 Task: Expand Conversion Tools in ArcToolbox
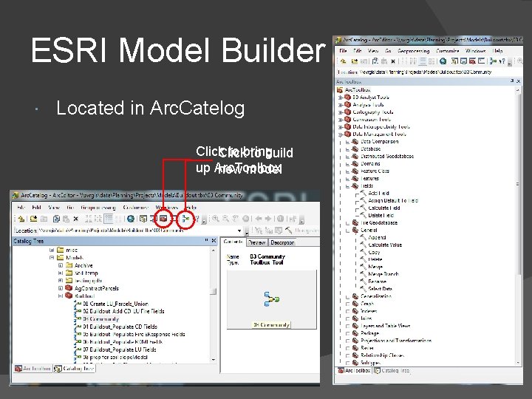[x=341, y=120]
